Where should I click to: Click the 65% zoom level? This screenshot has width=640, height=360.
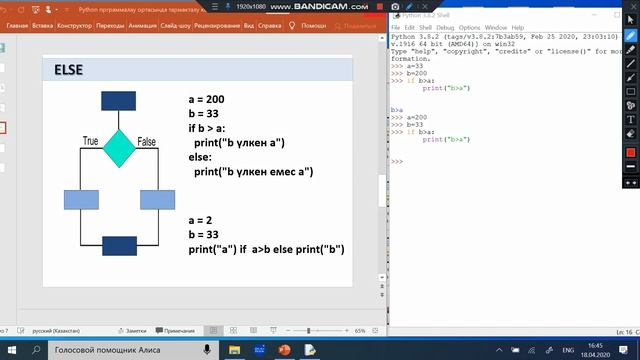tap(360, 331)
